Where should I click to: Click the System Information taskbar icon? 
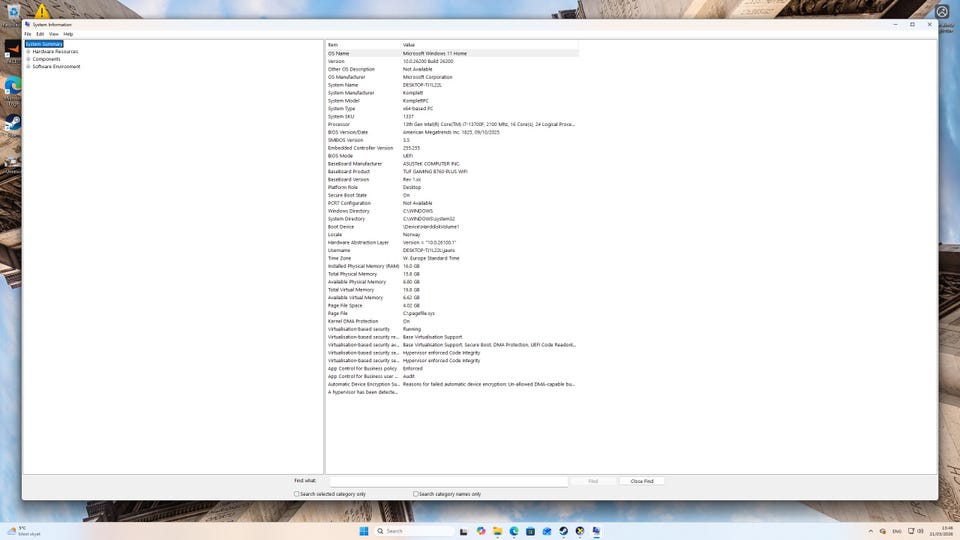point(596,531)
